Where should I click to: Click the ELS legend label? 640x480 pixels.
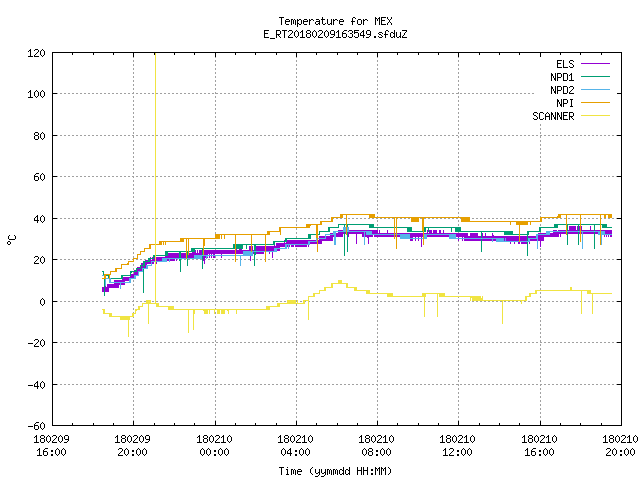coord(565,64)
